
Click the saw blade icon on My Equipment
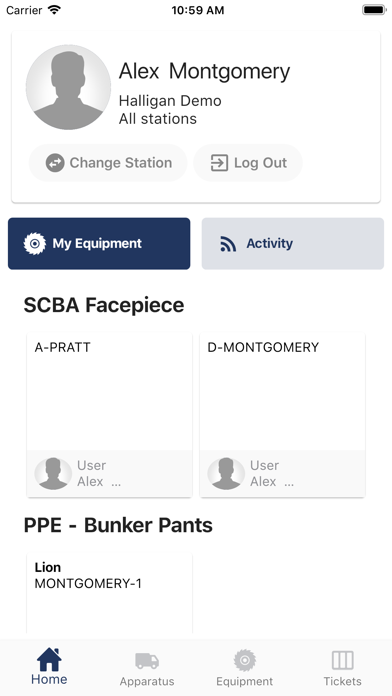pos(35,243)
